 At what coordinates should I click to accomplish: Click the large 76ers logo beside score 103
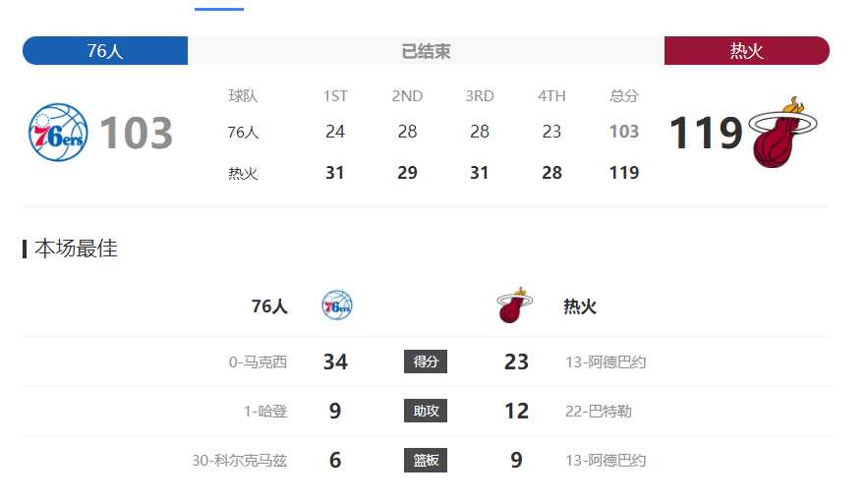(58, 133)
